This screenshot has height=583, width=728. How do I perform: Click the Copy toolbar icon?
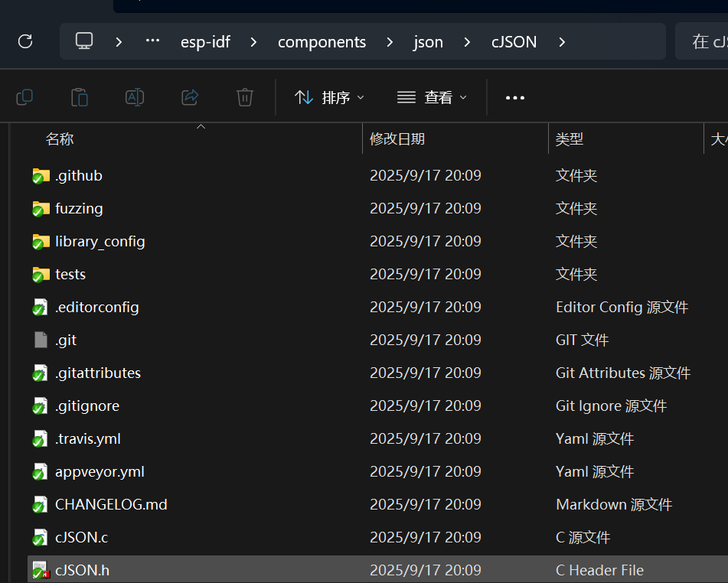(24, 97)
